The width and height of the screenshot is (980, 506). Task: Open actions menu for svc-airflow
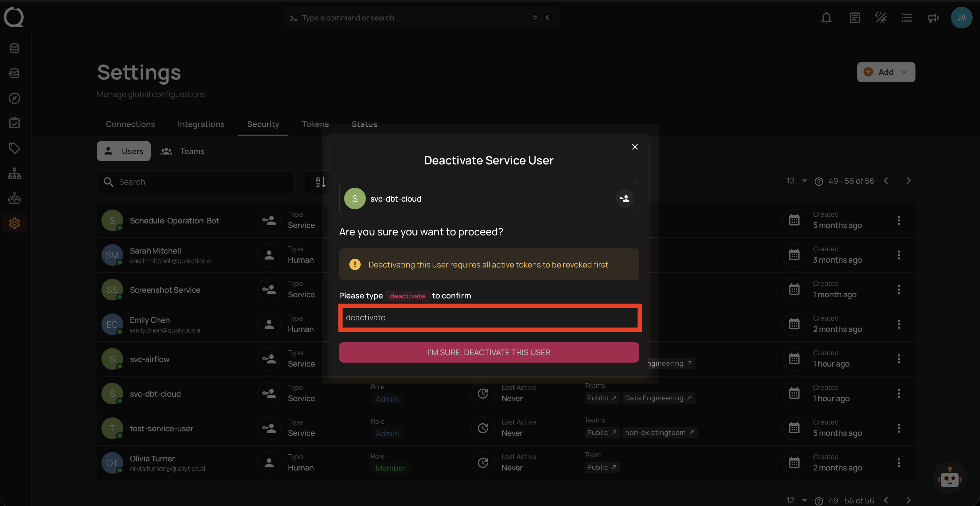click(899, 359)
